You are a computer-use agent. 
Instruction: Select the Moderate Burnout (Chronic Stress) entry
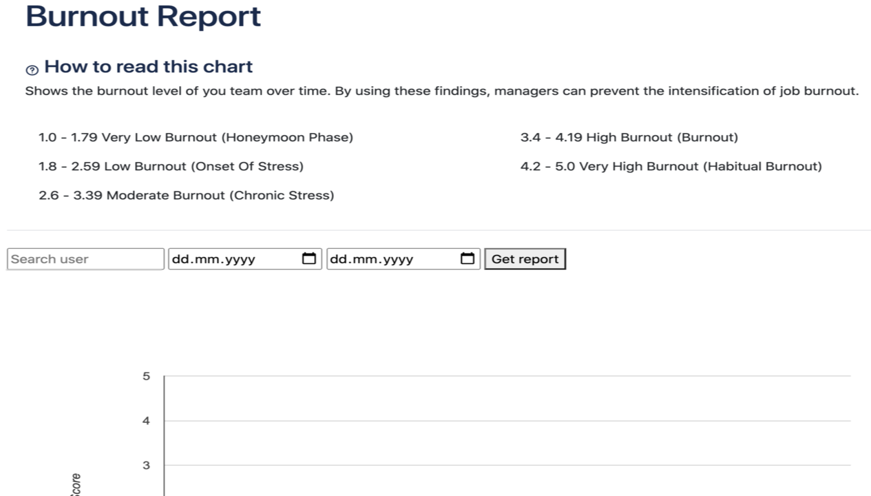pos(186,195)
